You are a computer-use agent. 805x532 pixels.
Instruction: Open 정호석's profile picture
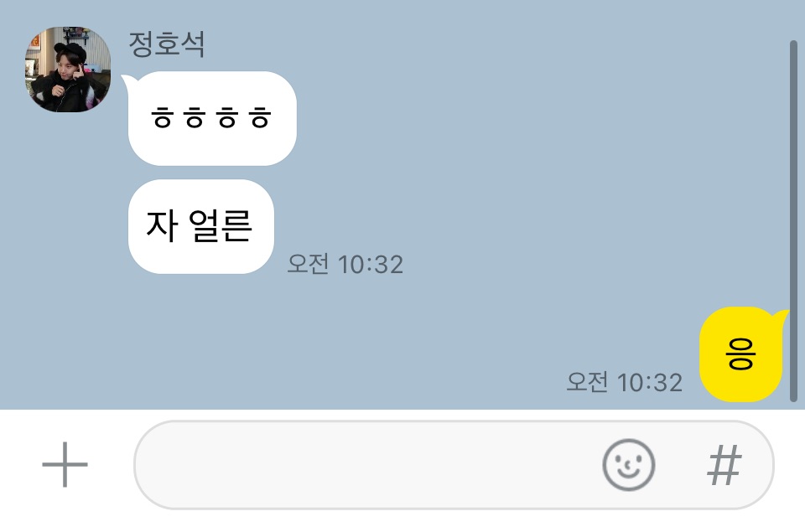pos(68,70)
